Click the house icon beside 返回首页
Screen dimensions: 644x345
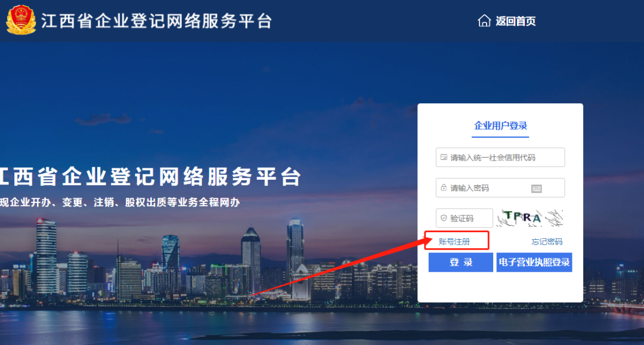point(484,20)
